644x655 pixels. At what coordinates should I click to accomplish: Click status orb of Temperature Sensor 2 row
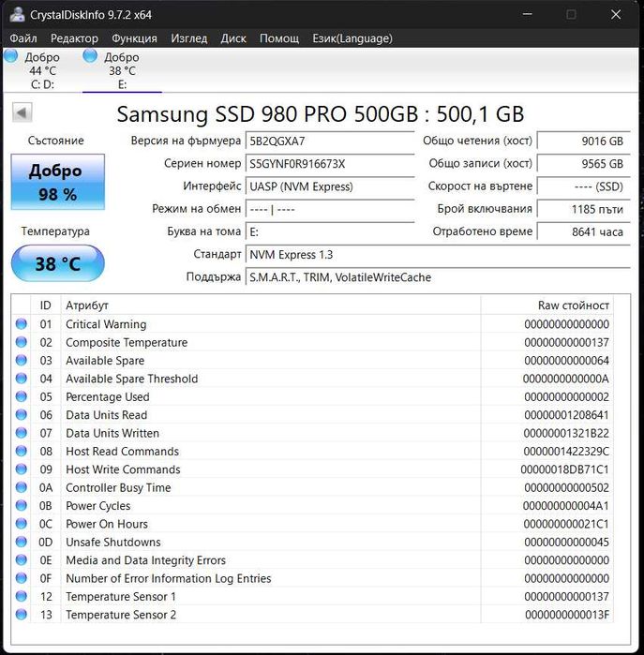tap(22, 615)
